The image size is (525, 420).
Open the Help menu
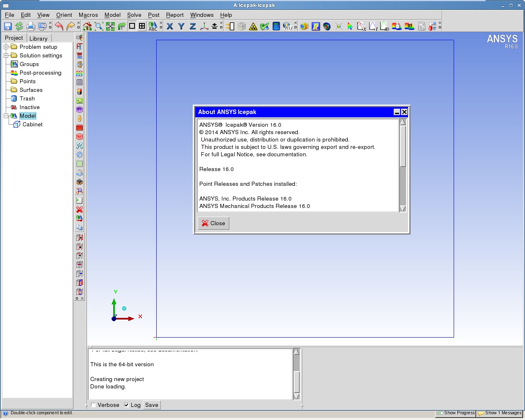pos(226,15)
